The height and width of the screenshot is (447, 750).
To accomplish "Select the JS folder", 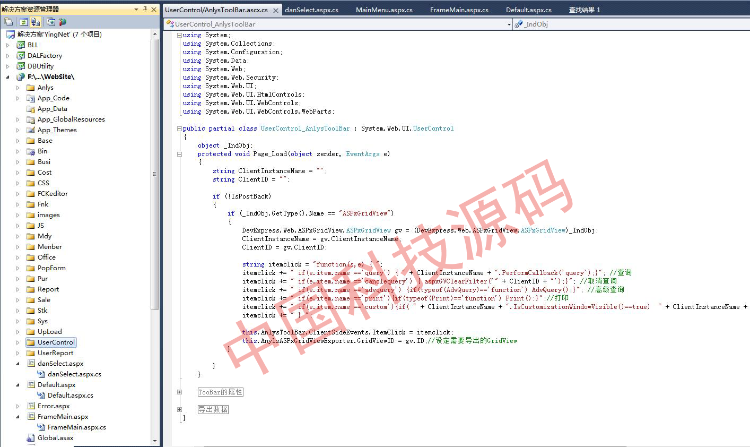I will coord(41,225).
